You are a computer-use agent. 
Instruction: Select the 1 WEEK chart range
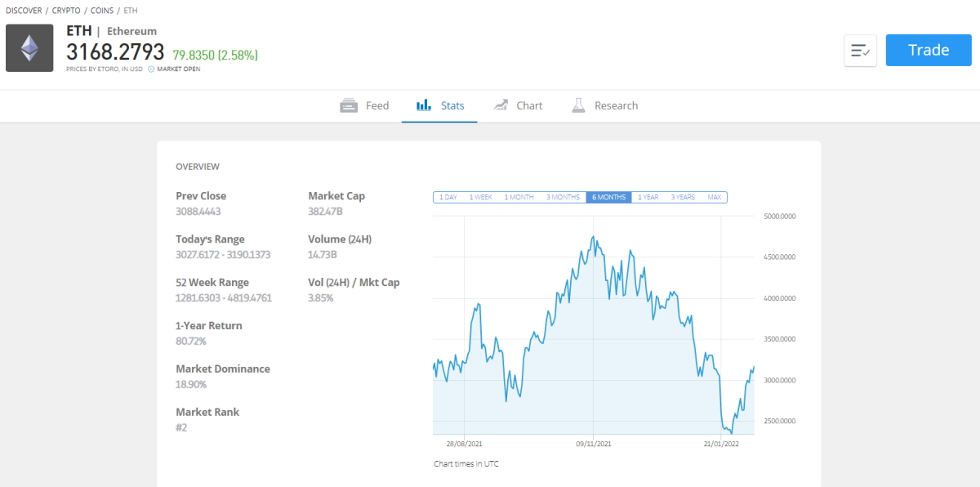[x=480, y=197]
